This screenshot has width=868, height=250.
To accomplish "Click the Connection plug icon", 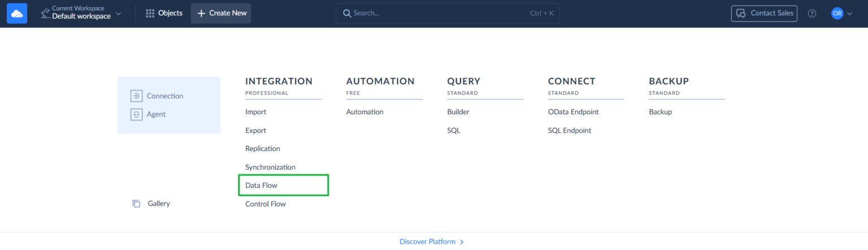I will (136, 96).
